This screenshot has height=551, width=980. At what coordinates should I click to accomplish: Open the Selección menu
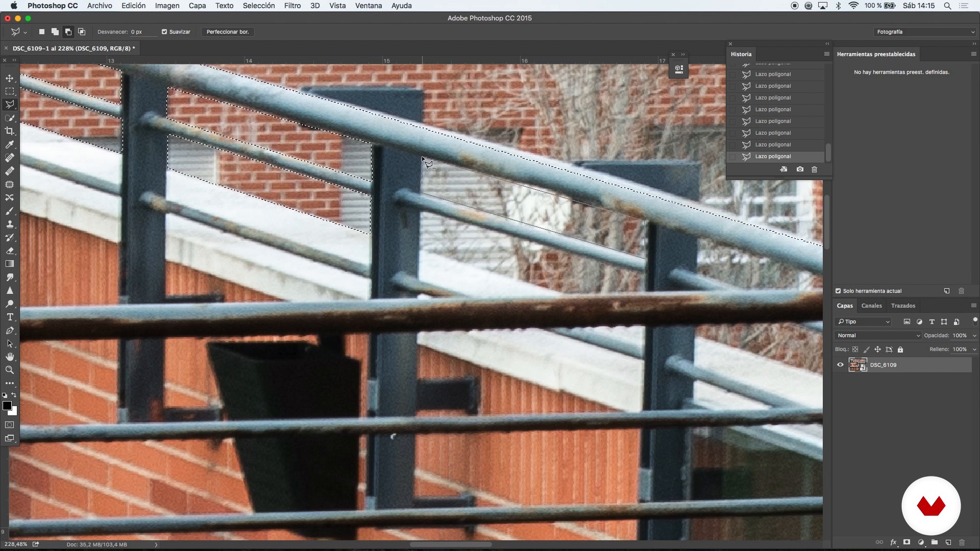click(259, 6)
